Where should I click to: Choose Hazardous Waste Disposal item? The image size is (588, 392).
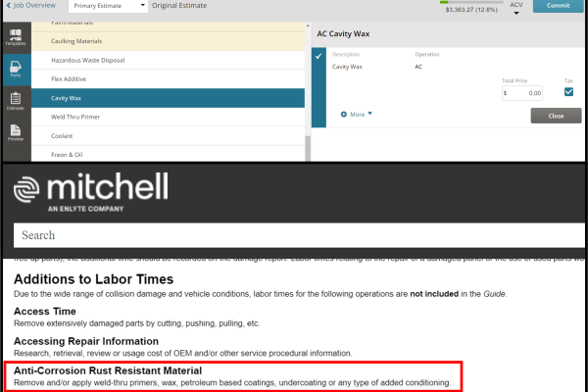point(90,60)
